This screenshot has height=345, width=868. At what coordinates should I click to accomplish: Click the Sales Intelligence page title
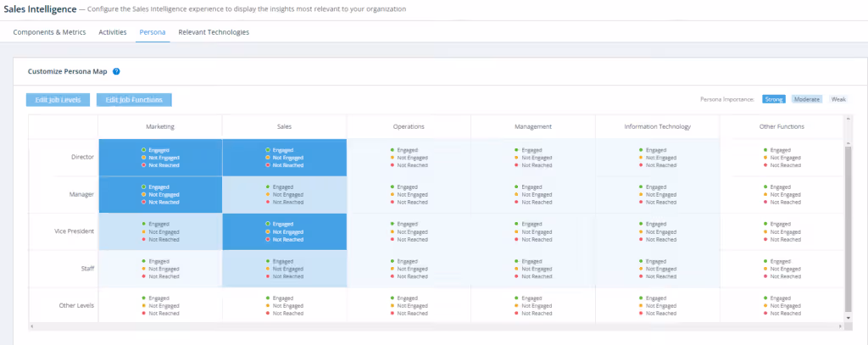[40, 8]
